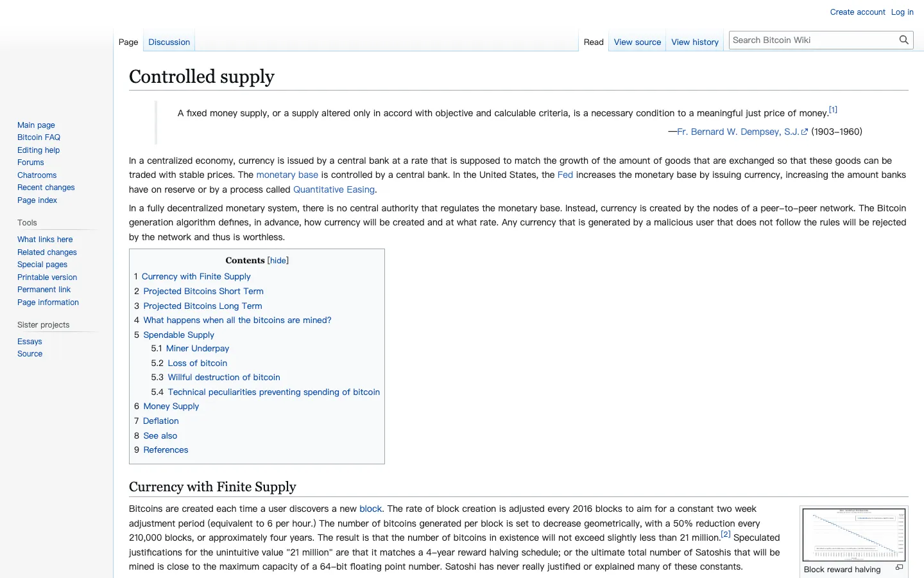This screenshot has height=578, width=924.
Task: Click the search magnifier icon
Action: 903,40
